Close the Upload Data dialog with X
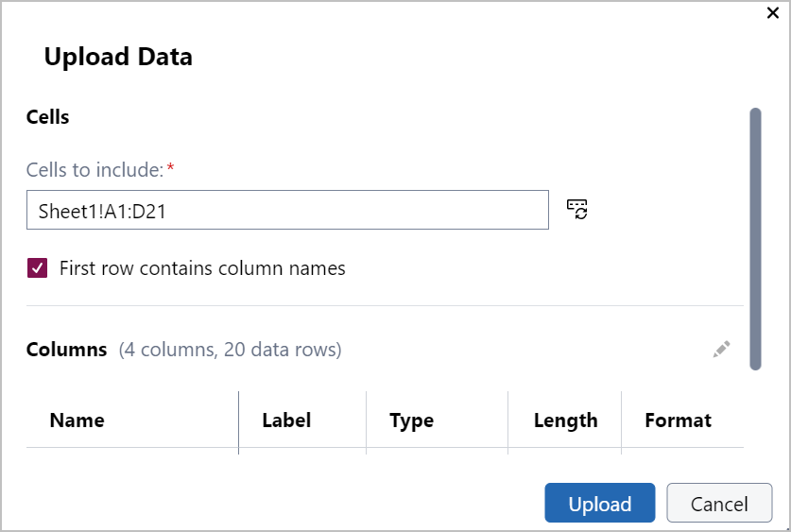Screen dimensions: 791x532 (x=773, y=13)
